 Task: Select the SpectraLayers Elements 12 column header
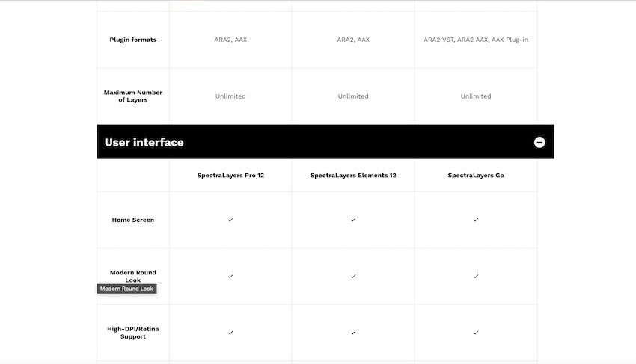click(x=353, y=176)
